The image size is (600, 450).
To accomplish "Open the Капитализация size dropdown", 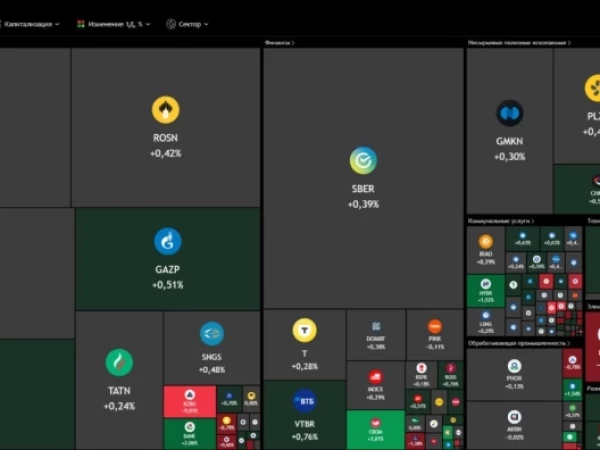I will click(x=31, y=24).
